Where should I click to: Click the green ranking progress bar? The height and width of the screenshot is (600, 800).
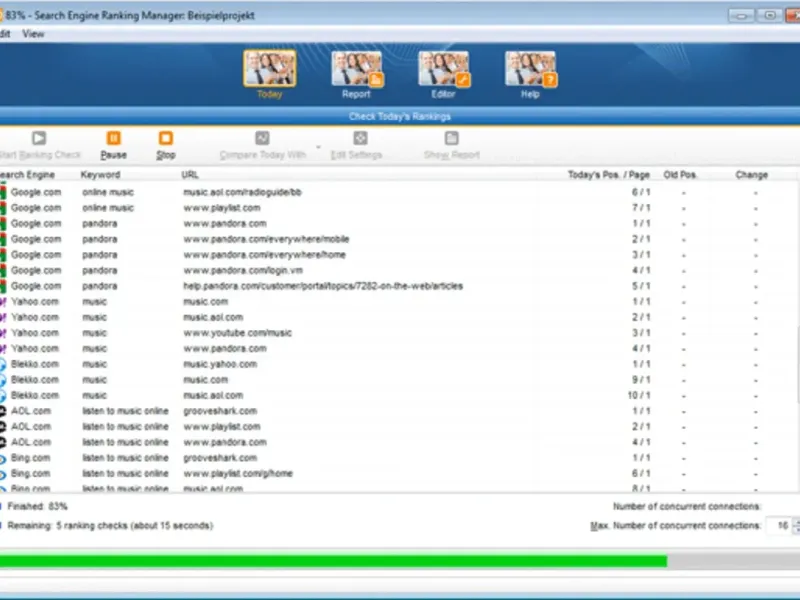333,561
